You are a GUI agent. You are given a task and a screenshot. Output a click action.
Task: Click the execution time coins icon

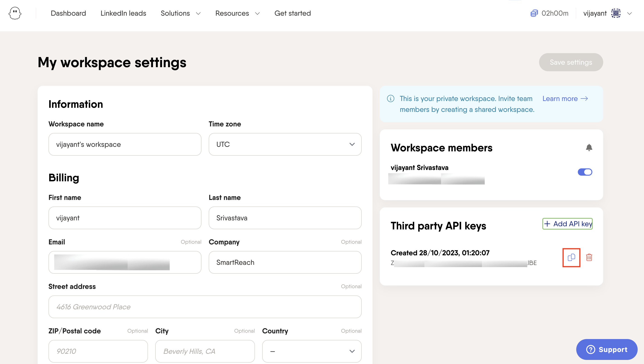click(534, 13)
